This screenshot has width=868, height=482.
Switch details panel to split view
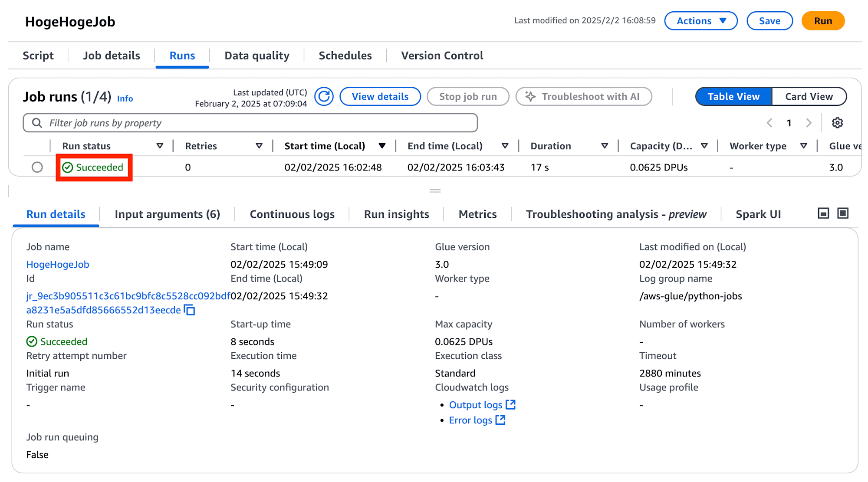823,213
